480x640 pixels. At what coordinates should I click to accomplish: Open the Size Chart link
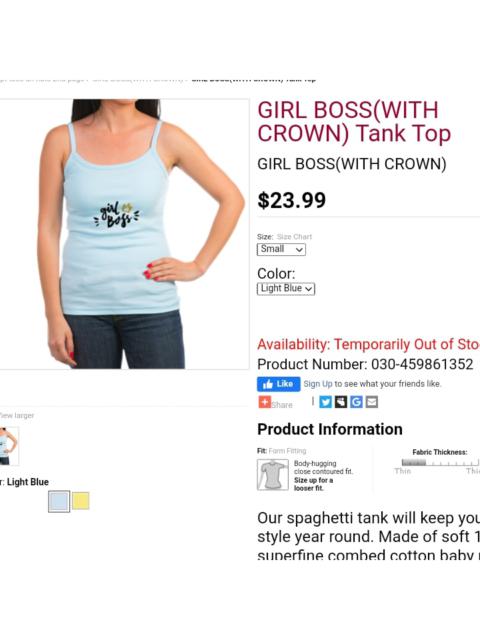(x=294, y=237)
